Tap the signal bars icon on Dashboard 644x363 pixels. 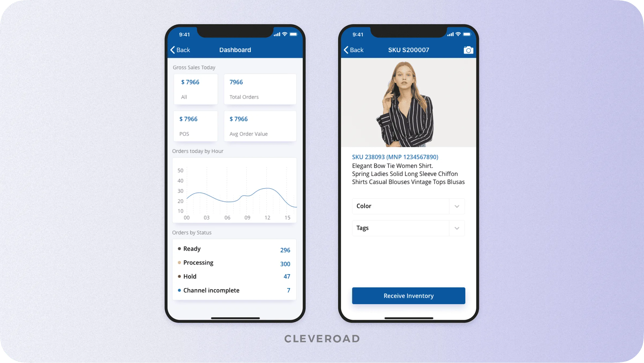click(x=278, y=35)
